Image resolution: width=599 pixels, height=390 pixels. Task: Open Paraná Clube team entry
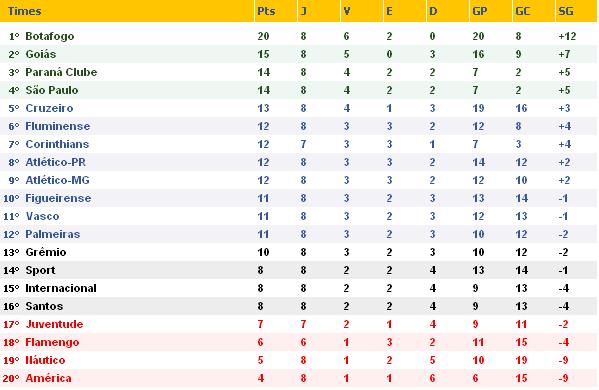point(61,72)
